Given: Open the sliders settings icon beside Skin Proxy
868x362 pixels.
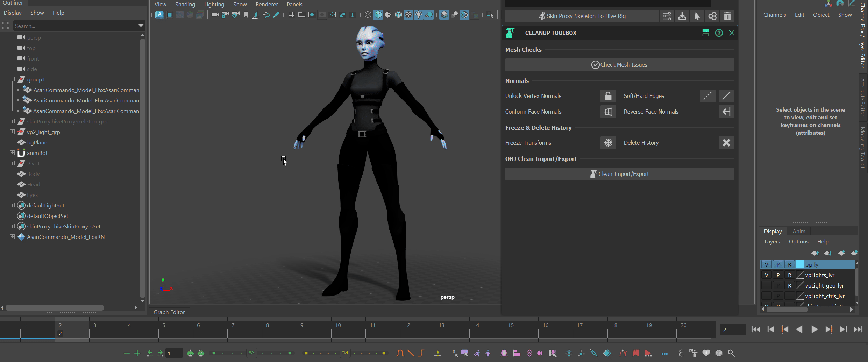Looking at the screenshot, I should coord(667,16).
